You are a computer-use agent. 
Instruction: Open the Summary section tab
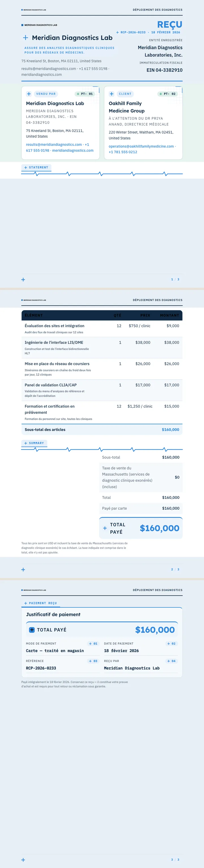[34, 443]
